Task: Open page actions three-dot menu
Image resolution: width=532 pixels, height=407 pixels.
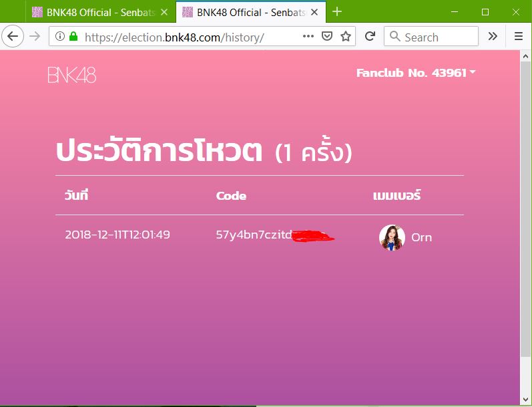Action: click(x=308, y=36)
